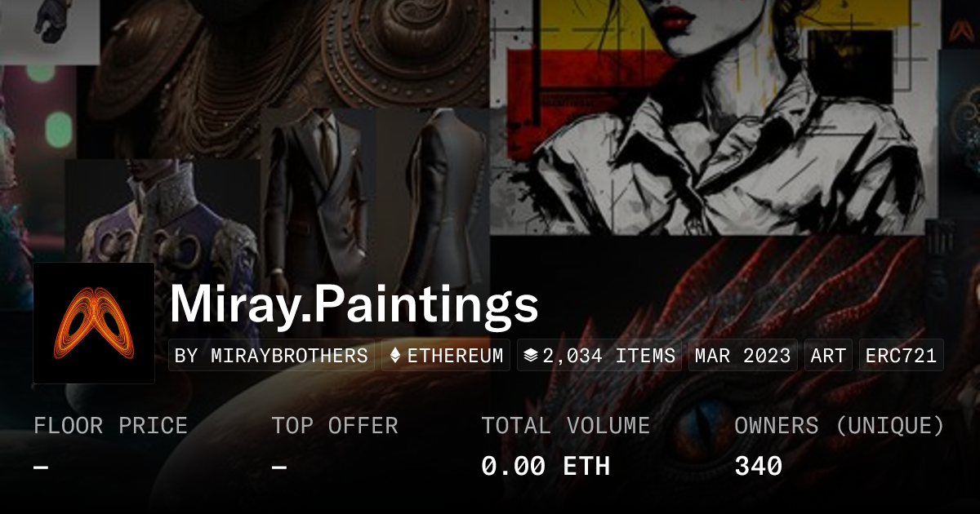Click the TOTAL VOLUME stat label
Viewport: 980px width, 514px height.
tap(566, 426)
